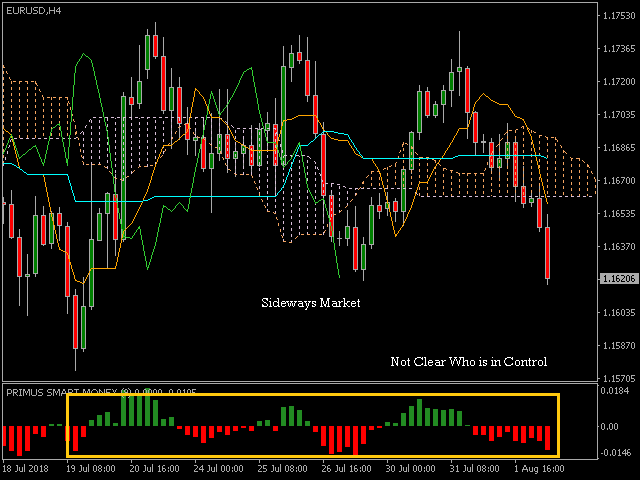Click the 25 Jul 08:00 time label
The height and width of the screenshot is (480, 640).
[283, 469]
